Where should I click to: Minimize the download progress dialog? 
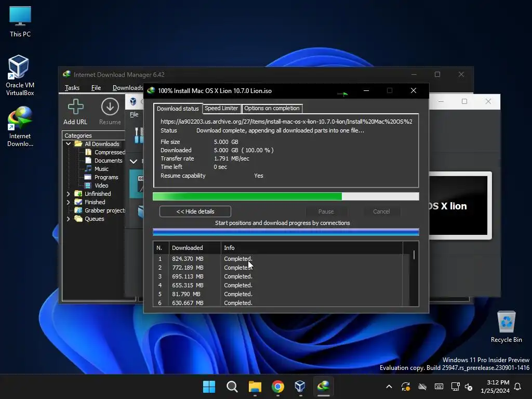366,90
